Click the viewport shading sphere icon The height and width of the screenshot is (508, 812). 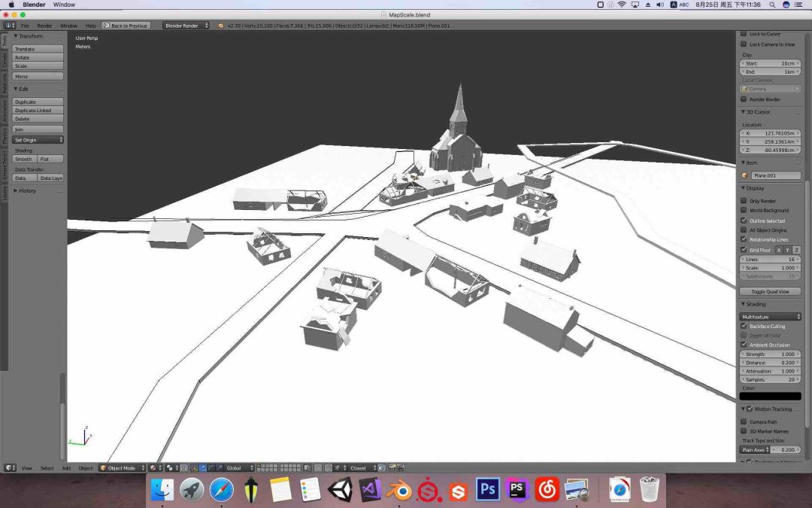(x=153, y=468)
